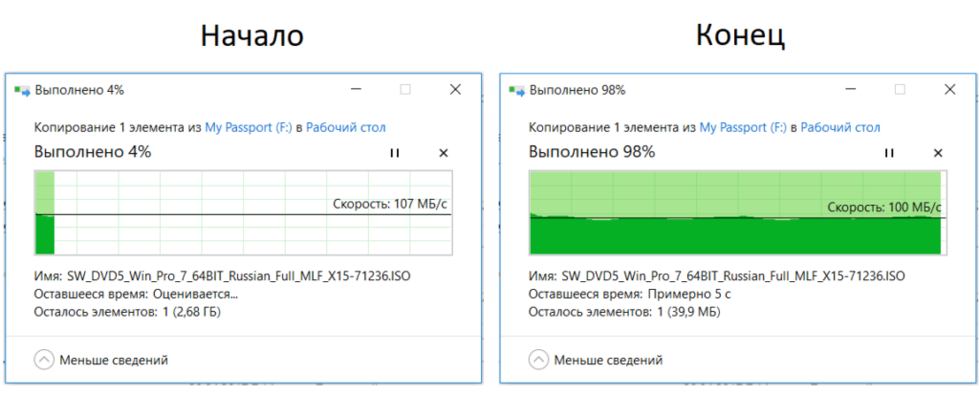This screenshot has width=979, height=396.
Task: Click copy icon in 4% window title
Action: [x=22, y=91]
